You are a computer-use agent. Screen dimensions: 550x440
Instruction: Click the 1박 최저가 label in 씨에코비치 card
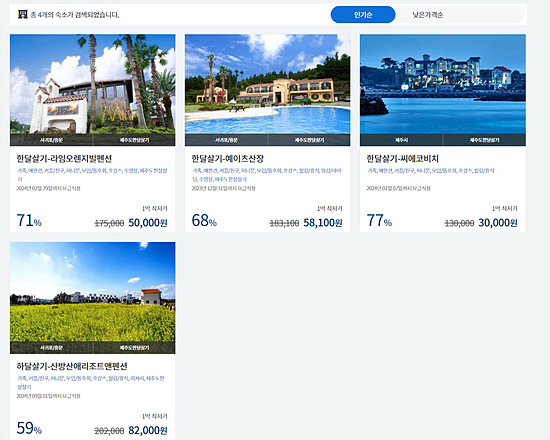coord(505,208)
